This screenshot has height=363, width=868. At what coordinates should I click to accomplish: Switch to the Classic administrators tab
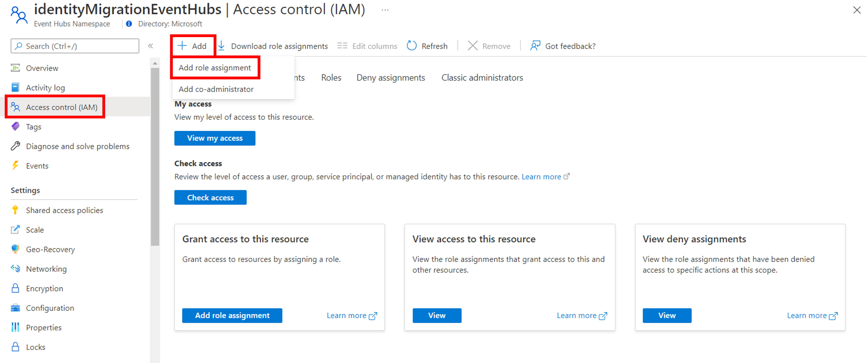click(483, 78)
